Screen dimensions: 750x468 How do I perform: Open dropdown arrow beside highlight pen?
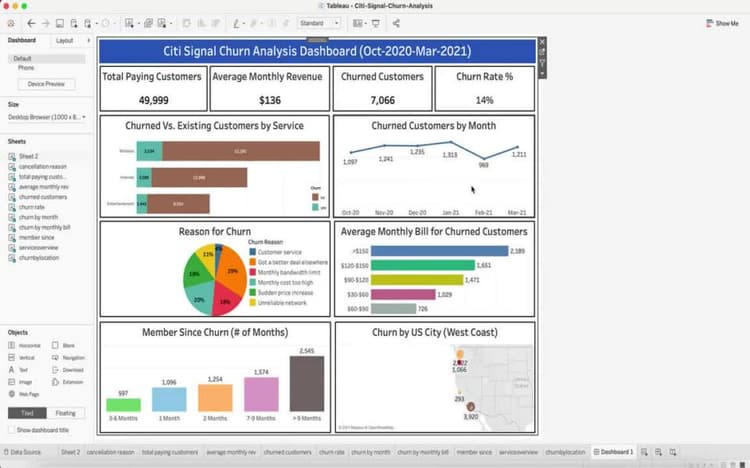244,23
